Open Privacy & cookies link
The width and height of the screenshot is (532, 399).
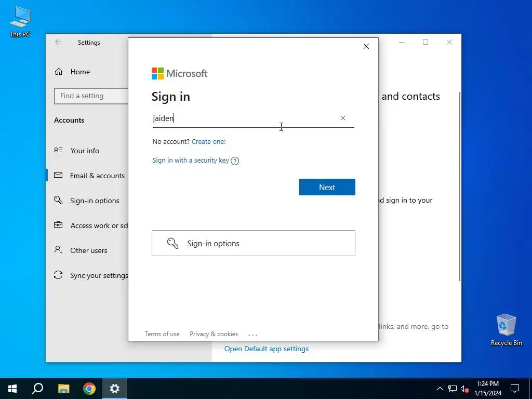tap(214, 334)
